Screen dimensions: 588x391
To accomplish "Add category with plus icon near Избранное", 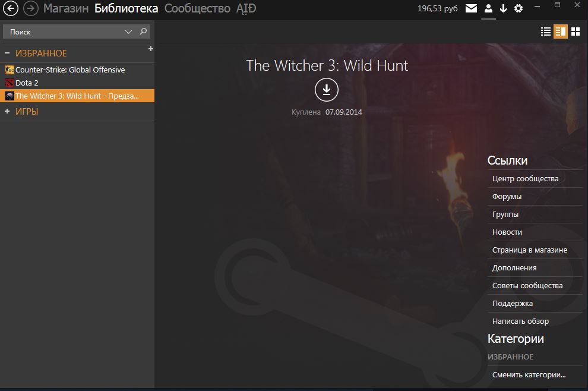I will pos(151,49).
